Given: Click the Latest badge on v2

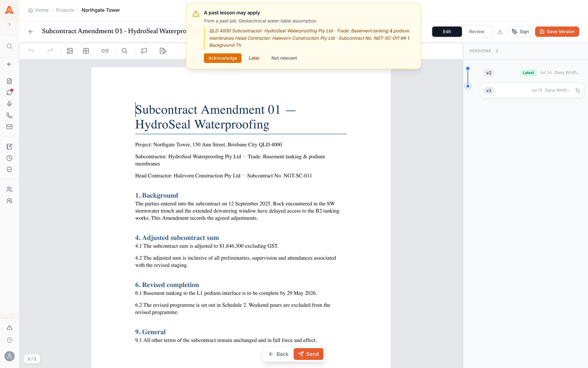Looking at the screenshot, I should (x=528, y=73).
